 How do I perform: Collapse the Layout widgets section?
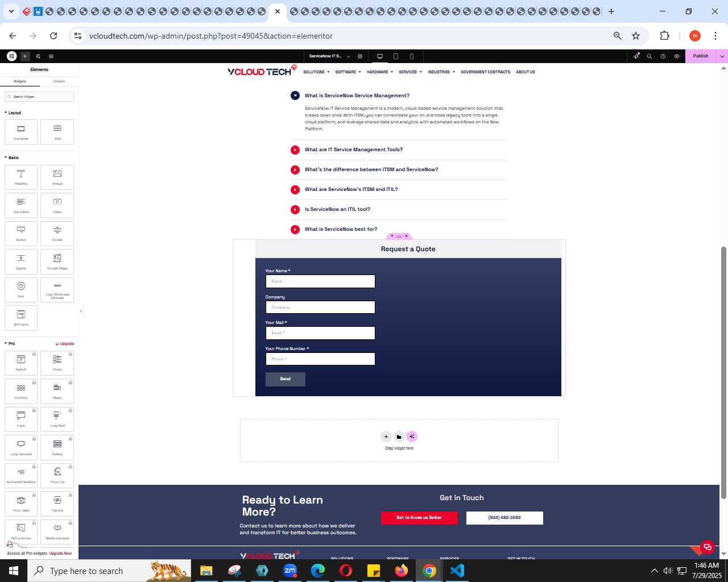[x=13, y=113]
